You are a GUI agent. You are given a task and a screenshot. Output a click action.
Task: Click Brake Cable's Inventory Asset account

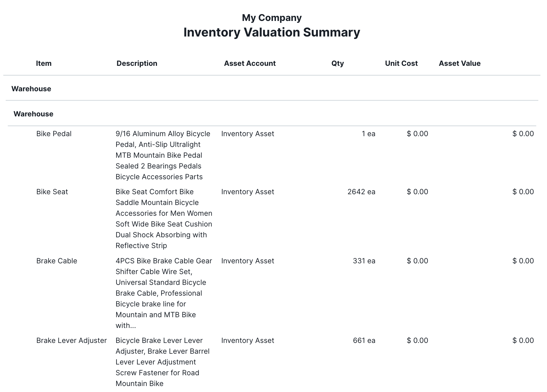(248, 261)
